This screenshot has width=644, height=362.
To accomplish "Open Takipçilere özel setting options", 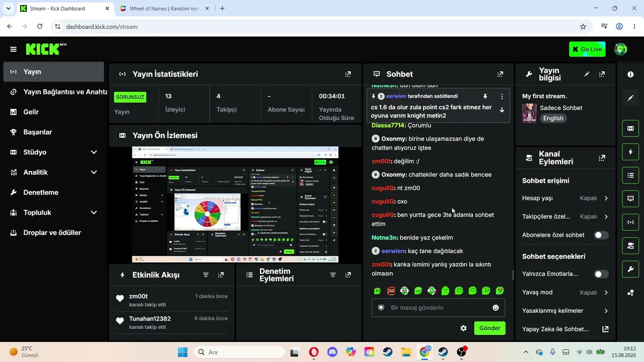I will [565, 217].
